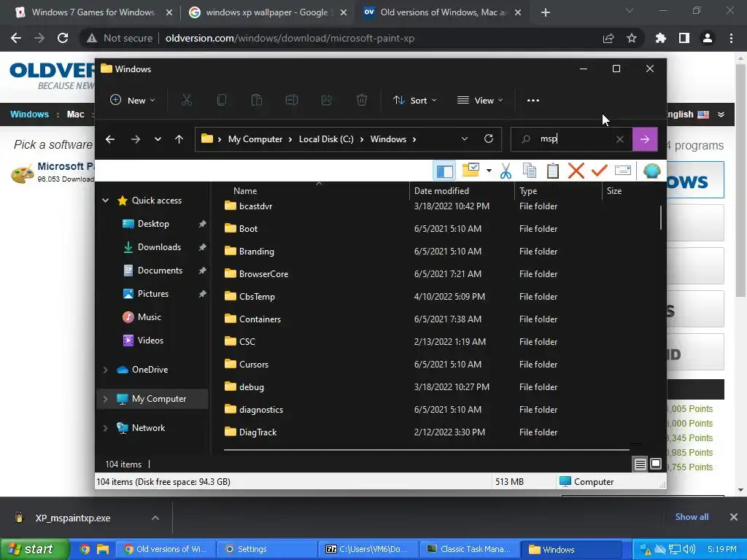The width and height of the screenshot is (747, 560).
Task: Open dropdown arrow next to folder options icon
Action: coord(489,171)
